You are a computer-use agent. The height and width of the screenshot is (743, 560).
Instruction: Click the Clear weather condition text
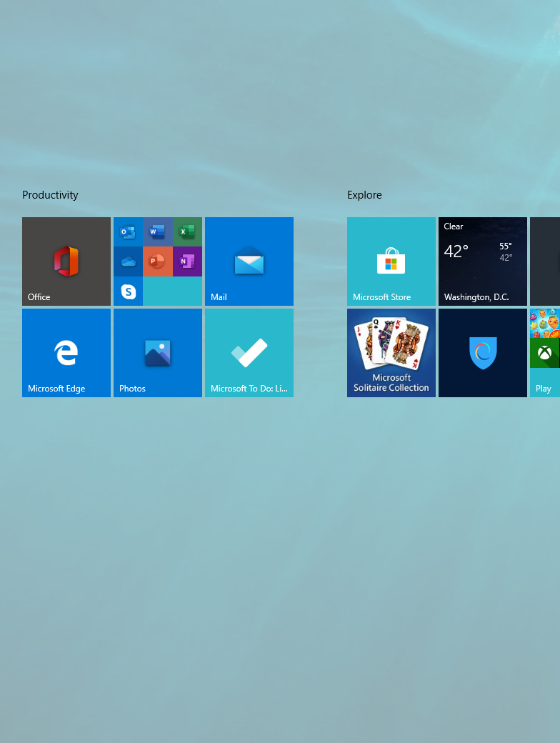[x=454, y=226]
